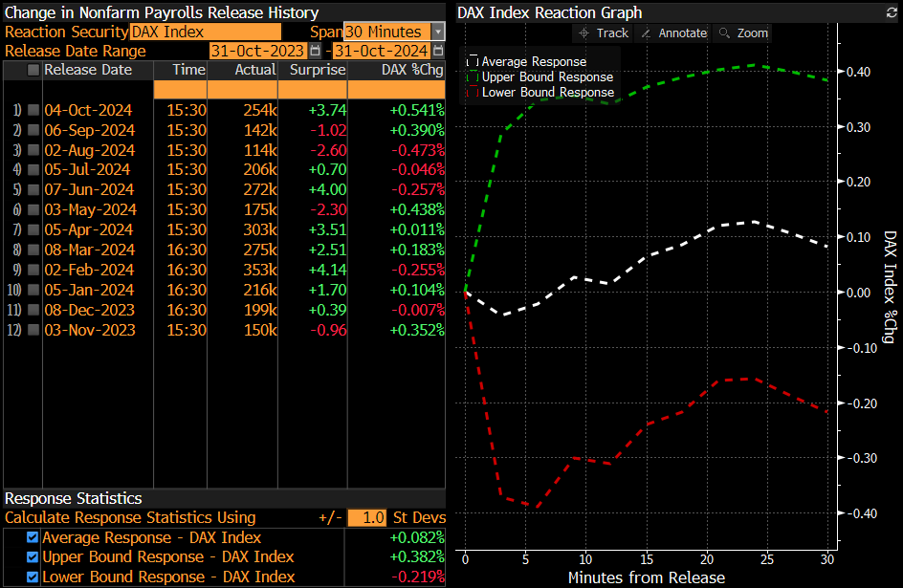Click the filter box under Actual column
The width and height of the screenshot is (903, 588).
[242, 89]
